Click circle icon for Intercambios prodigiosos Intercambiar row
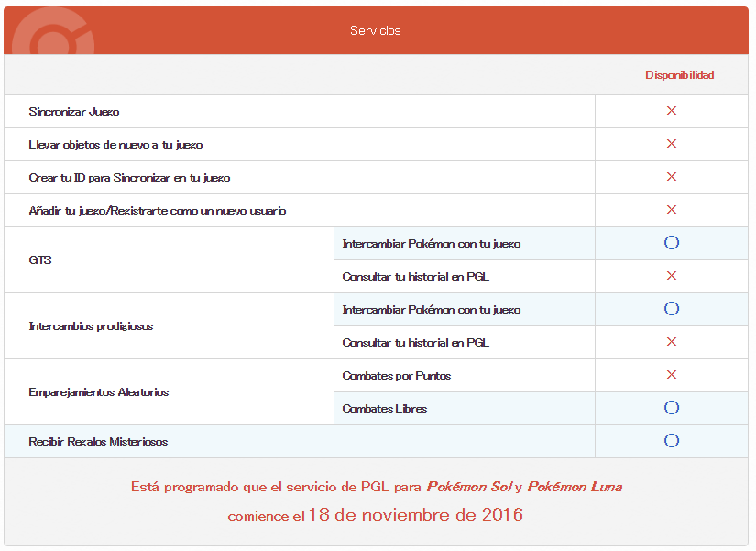Screen dimensions: 756x551 point(671,309)
